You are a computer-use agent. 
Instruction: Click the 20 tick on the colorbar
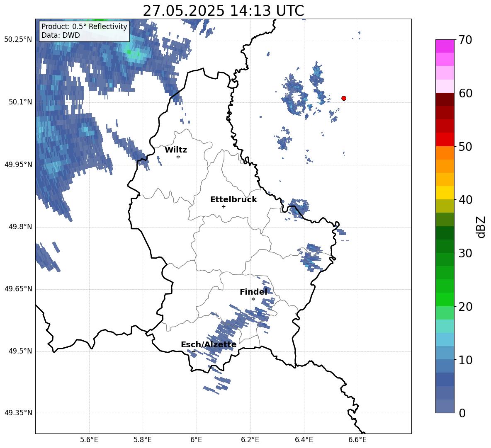465,306
